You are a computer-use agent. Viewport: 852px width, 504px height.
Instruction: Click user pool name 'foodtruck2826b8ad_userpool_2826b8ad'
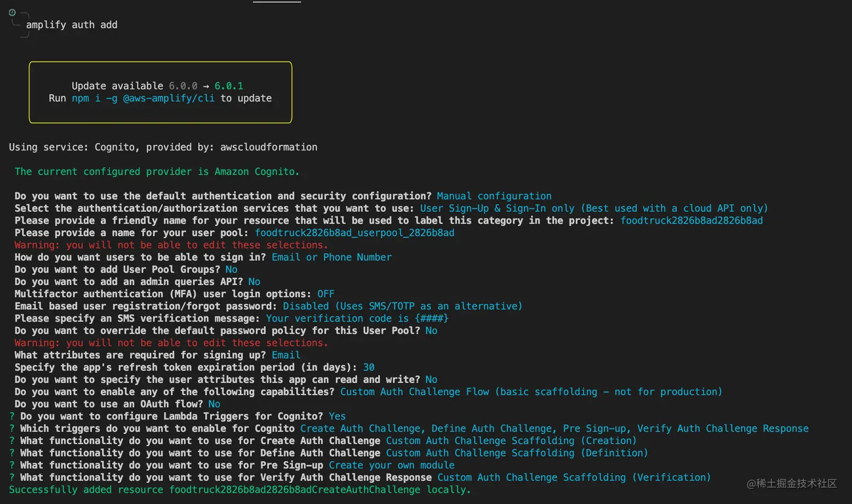pos(354,233)
